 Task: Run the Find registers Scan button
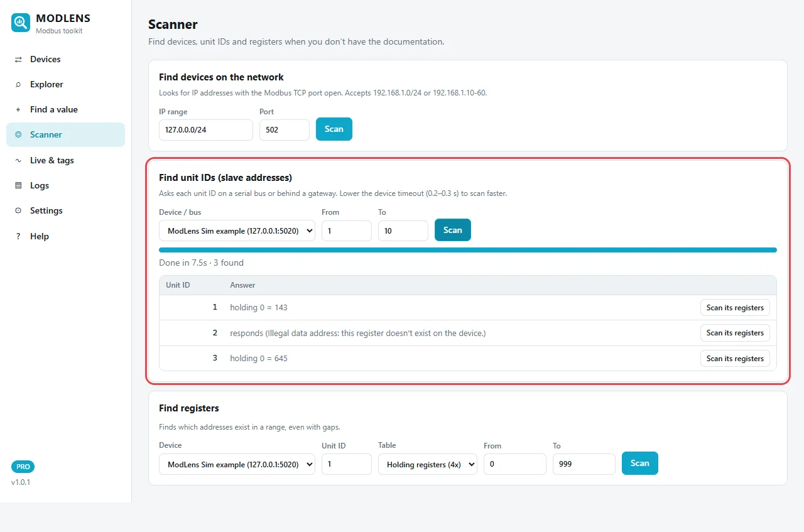[640, 463]
